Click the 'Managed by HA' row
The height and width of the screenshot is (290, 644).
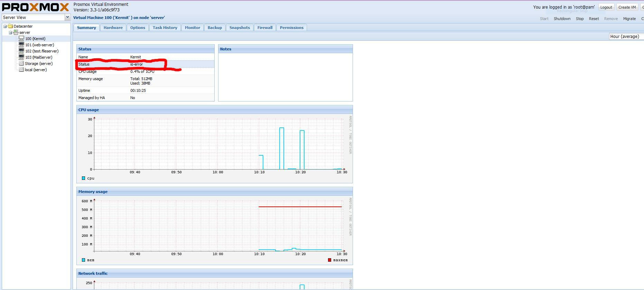pyautogui.click(x=146, y=98)
